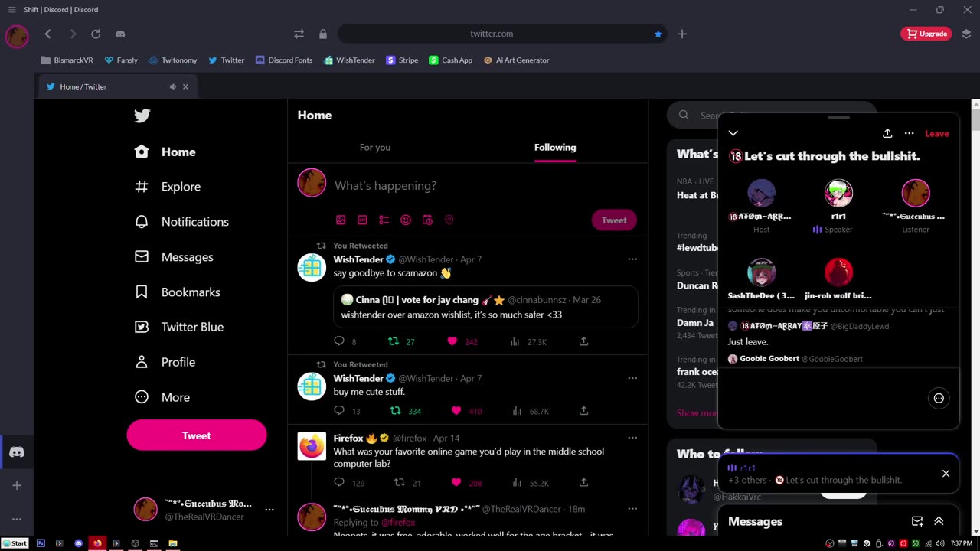The height and width of the screenshot is (551, 980).
Task: Click the small Tweet submit button
Action: coord(614,220)
